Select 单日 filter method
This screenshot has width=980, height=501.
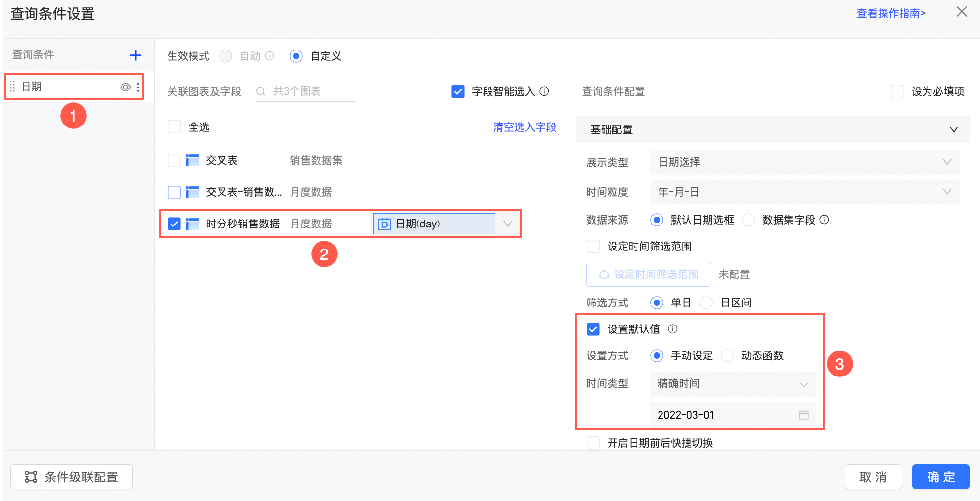coord(657,302)
